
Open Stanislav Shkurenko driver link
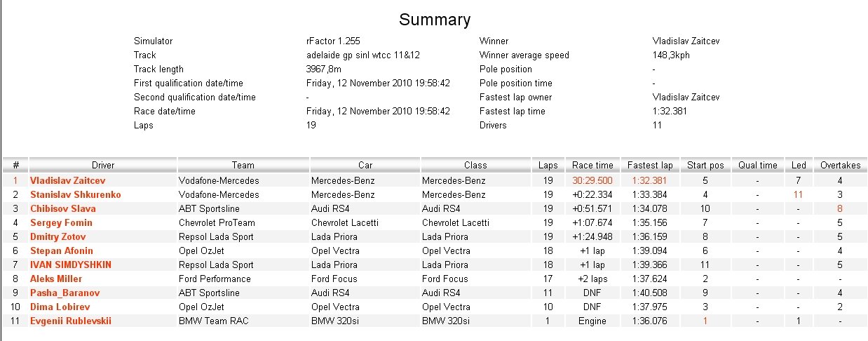coord(75,194)
